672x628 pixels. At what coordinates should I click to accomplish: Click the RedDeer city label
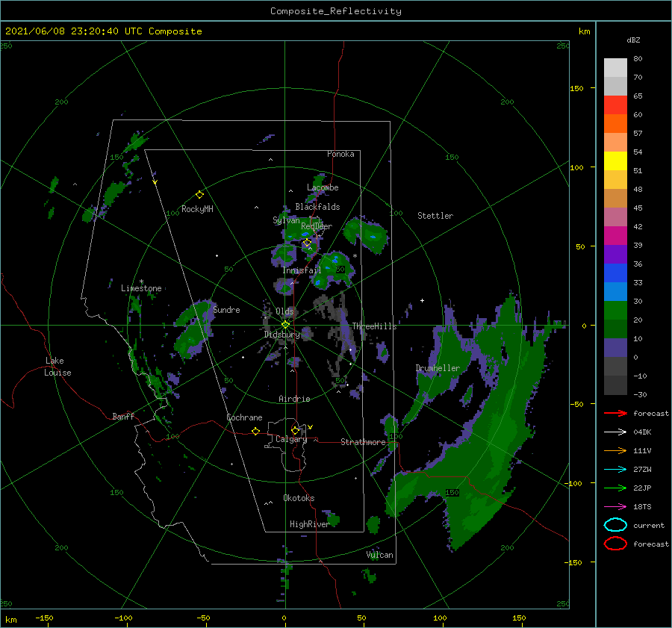(317, 226)
